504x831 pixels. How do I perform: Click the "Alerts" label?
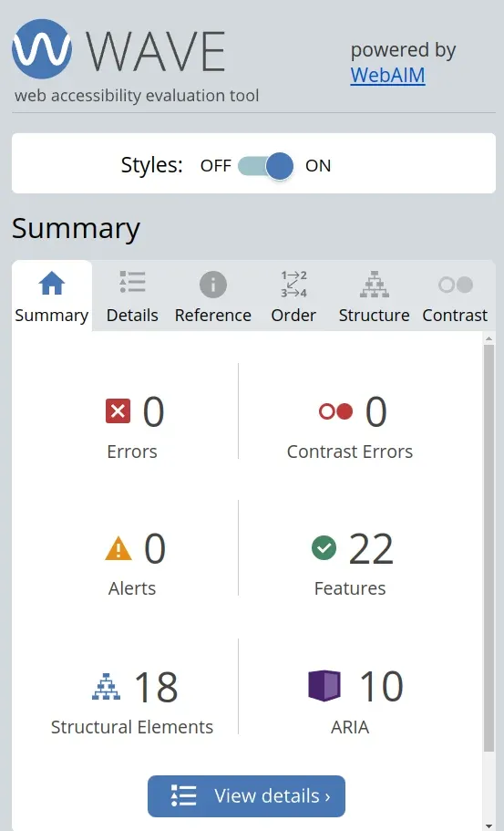(132, 588)
